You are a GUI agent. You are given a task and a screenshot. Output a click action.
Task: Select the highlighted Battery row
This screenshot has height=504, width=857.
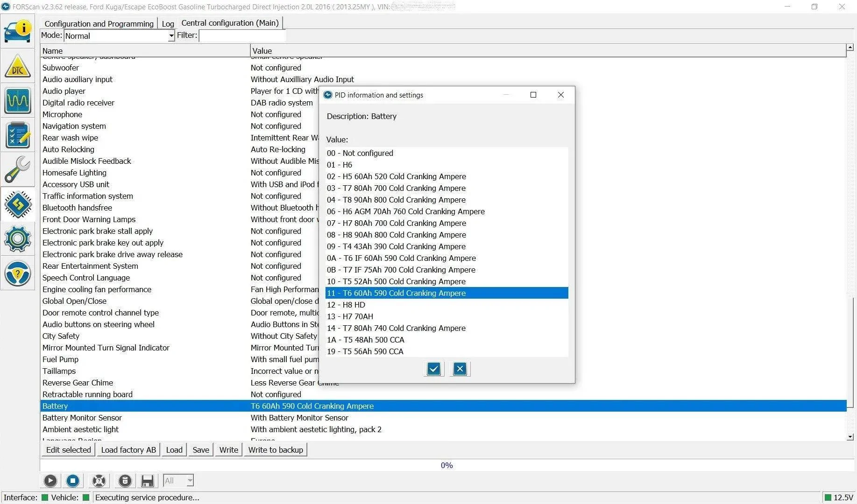point(443,406)
